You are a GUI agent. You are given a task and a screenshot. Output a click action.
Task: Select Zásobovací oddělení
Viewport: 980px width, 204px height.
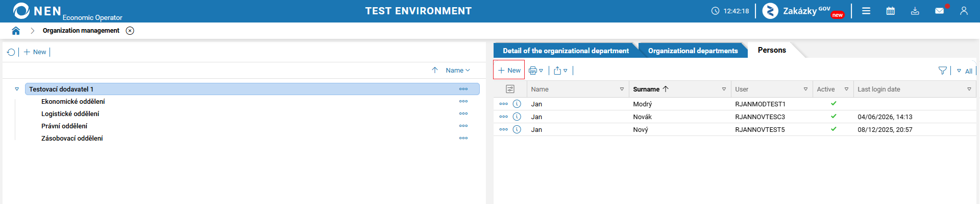coord(72,138)
